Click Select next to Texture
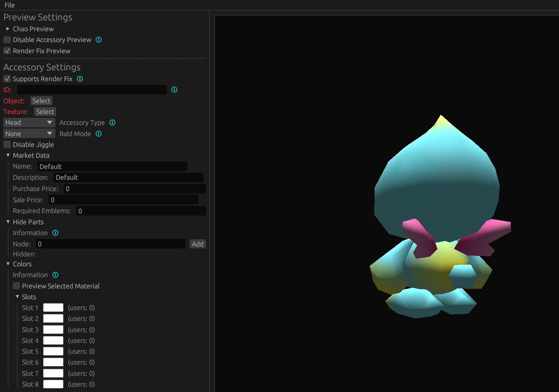Image resolution: width=559 pixels, height=392 pixels. (45, 112)
